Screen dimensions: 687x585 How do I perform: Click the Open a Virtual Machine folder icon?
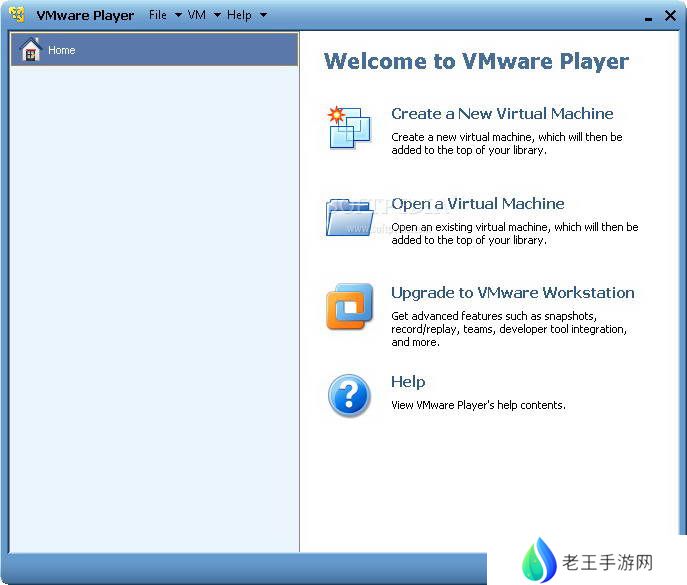tap(349, 217)
